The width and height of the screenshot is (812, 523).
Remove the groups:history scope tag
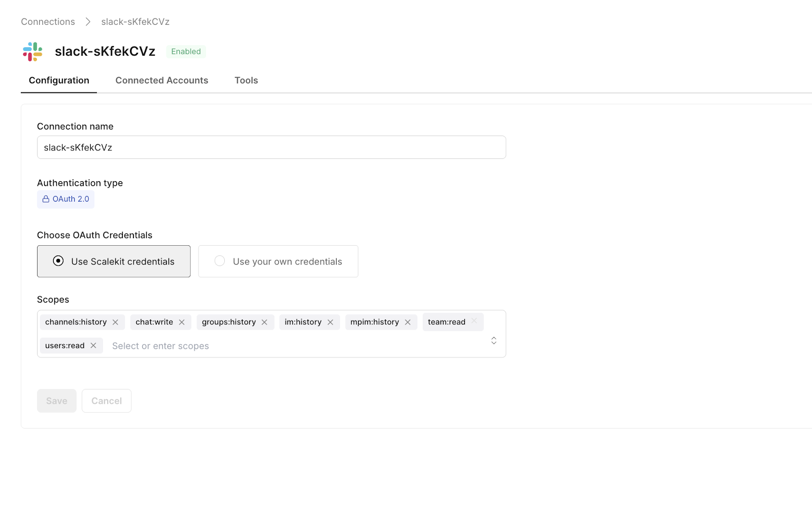[x=264, y=322]
